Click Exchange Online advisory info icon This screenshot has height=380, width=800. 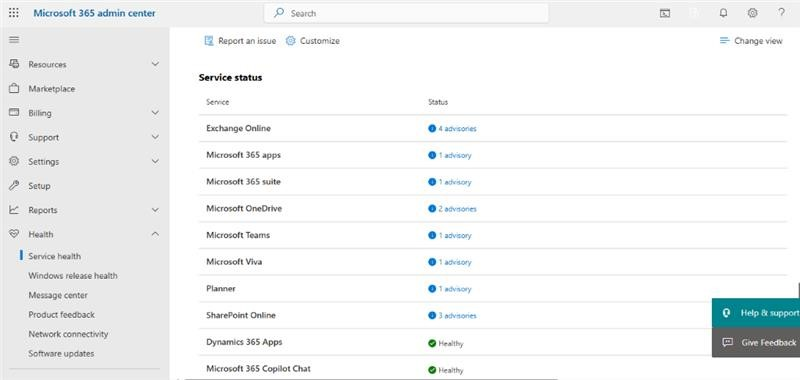click(x=432, y=129)
